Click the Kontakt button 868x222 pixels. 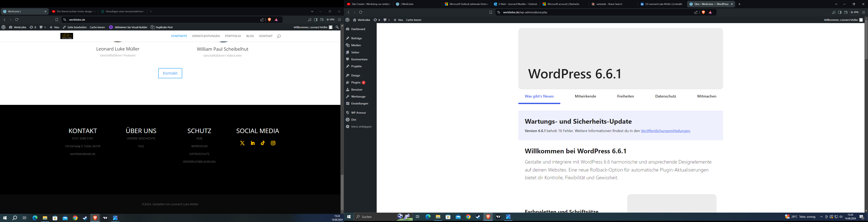(x=170, y=73)
